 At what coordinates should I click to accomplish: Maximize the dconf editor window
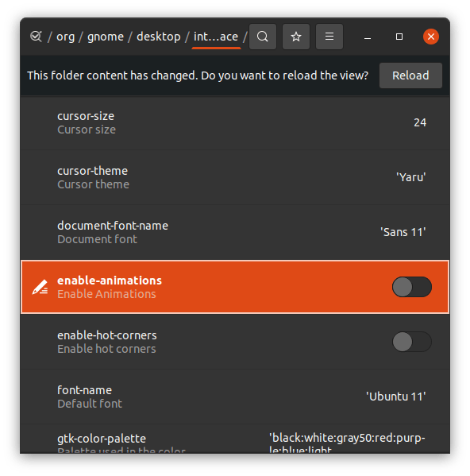(399, 37)
